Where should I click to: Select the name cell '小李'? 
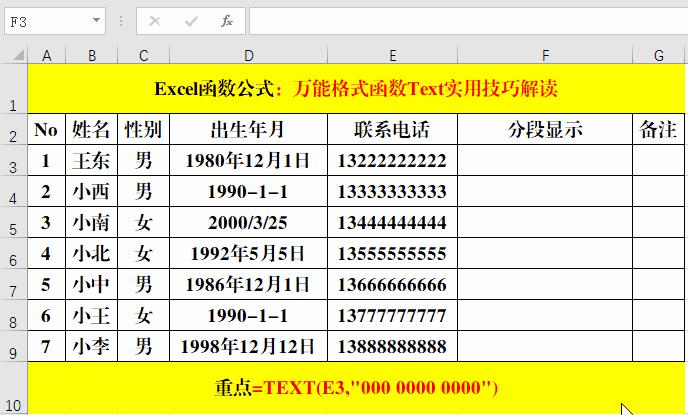click(91, 347)
